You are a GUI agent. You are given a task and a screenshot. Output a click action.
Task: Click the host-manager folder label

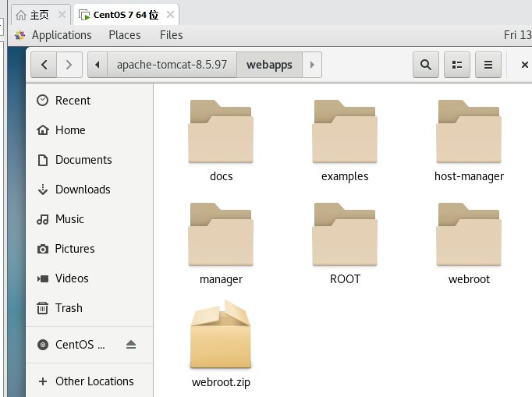point(469,176)
